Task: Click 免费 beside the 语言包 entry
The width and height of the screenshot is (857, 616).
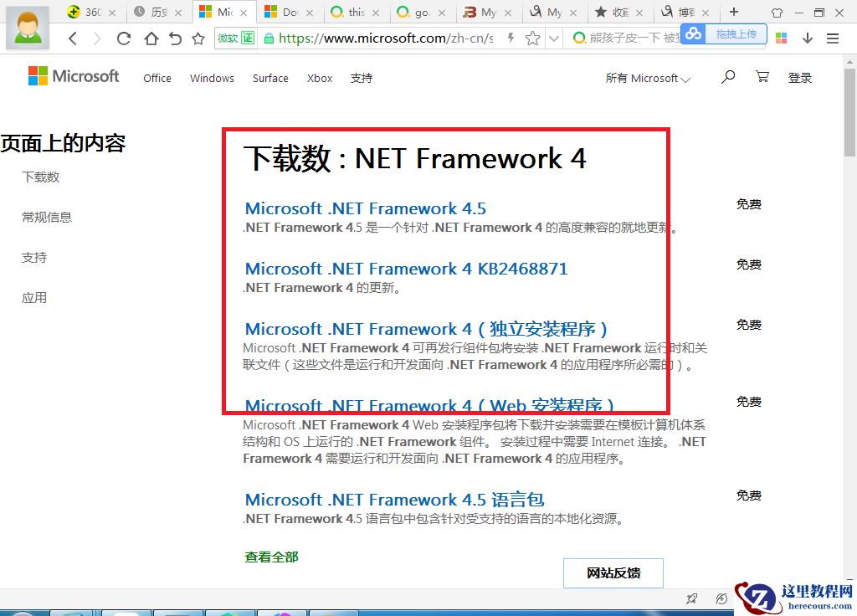Action: click(x=748, y=495)
